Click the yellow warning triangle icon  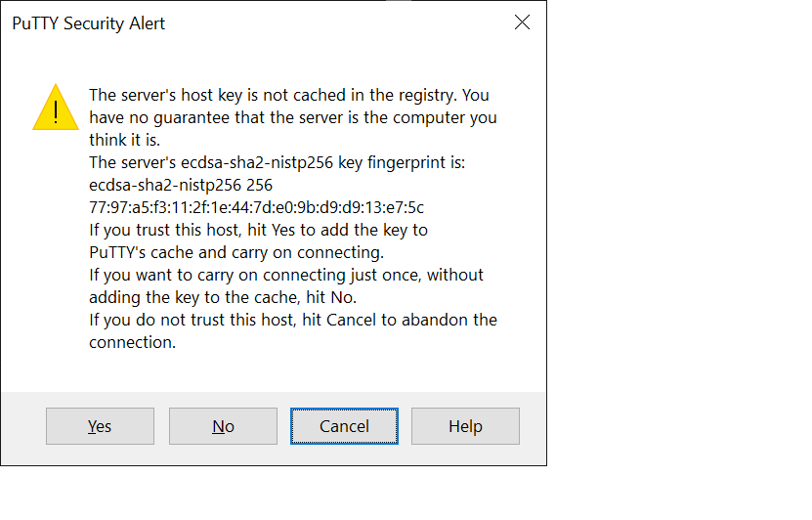[56, 108]
